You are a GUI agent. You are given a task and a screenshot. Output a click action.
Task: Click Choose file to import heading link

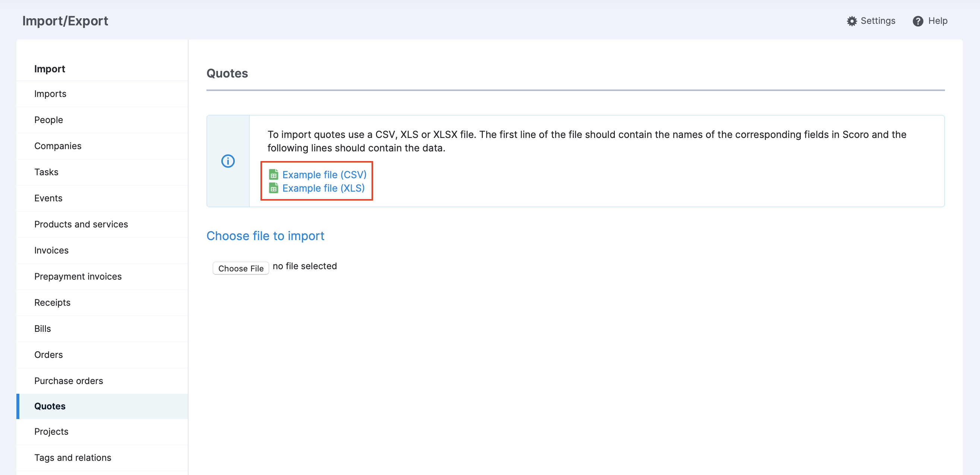(265, 236)
